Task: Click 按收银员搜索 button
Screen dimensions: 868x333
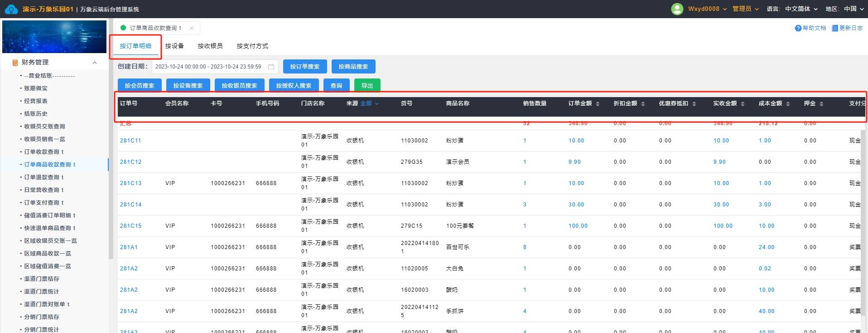Action: [239, 85]
